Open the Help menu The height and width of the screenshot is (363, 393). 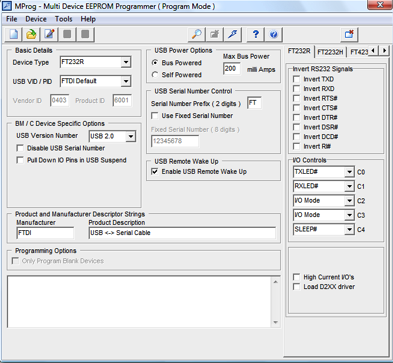(x=88, y=19)
